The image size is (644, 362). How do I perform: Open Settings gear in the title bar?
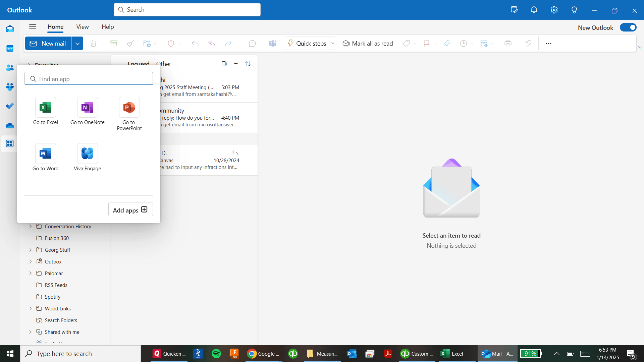(554, 10)
